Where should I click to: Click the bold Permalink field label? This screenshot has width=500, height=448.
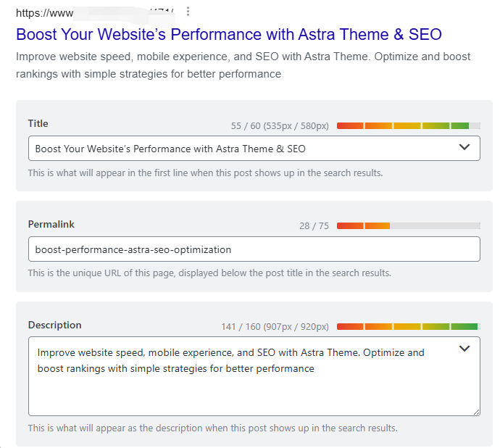51,225
